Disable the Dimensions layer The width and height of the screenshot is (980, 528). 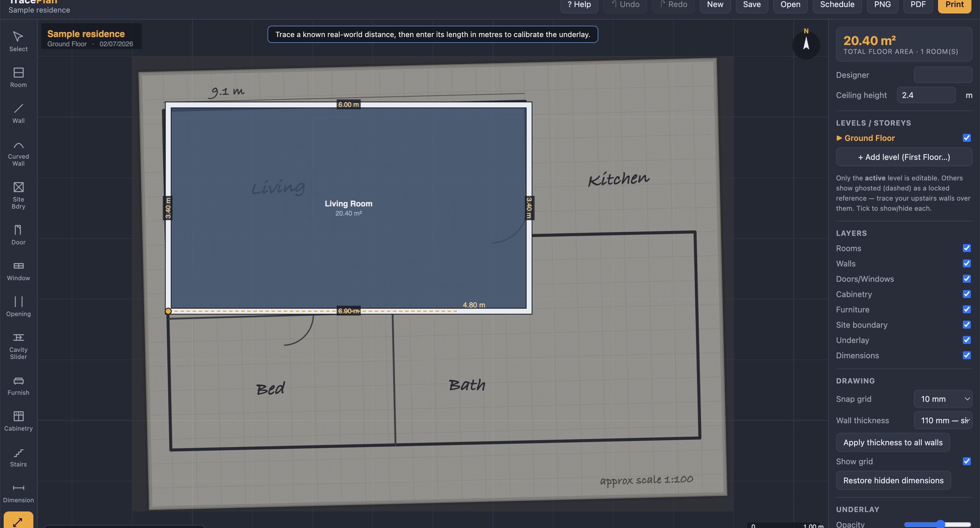[x=966, y=355]
